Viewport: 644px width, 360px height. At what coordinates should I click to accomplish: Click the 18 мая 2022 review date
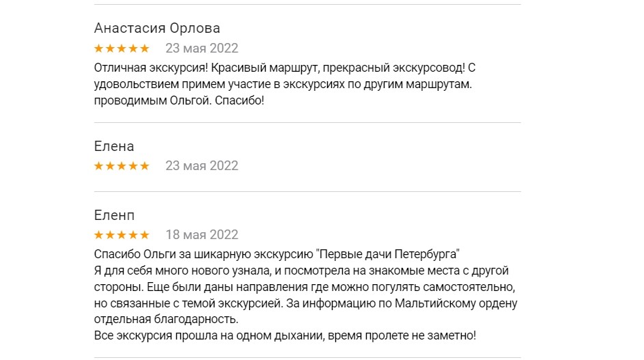pos(201,235)
